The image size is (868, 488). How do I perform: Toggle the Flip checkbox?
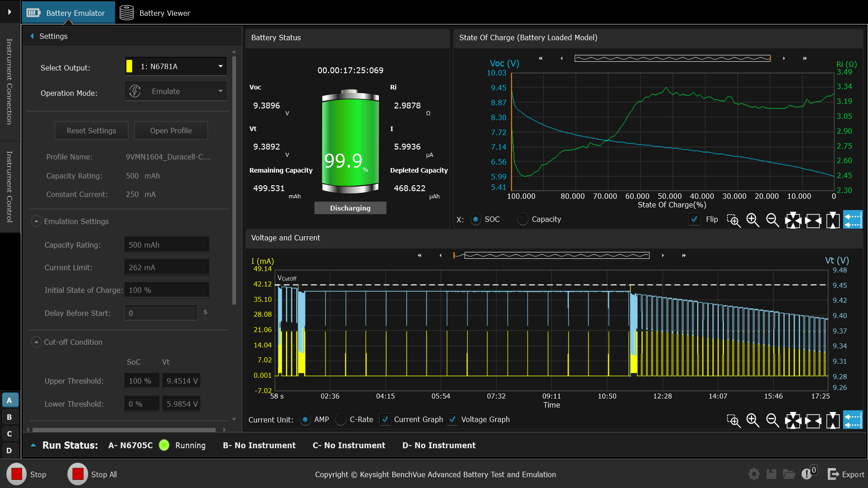(x=694, y=220)
